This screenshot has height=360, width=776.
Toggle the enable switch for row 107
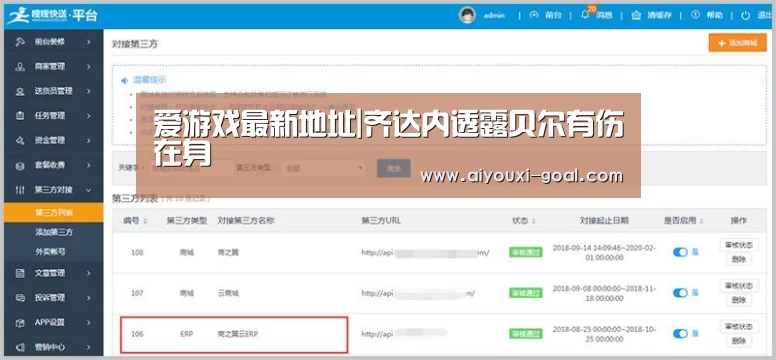(680, 293)
